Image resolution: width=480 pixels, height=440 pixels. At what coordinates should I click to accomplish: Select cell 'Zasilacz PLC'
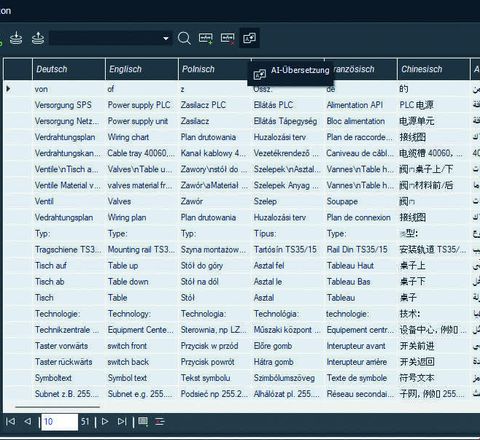click(x=215, y=105)
